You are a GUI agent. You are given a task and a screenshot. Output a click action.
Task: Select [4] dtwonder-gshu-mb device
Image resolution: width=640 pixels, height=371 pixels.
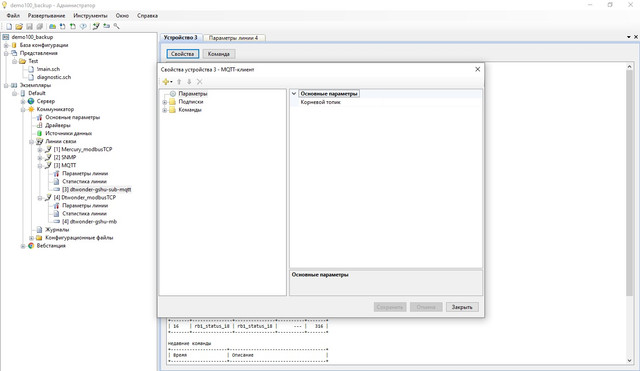[89, 222]
